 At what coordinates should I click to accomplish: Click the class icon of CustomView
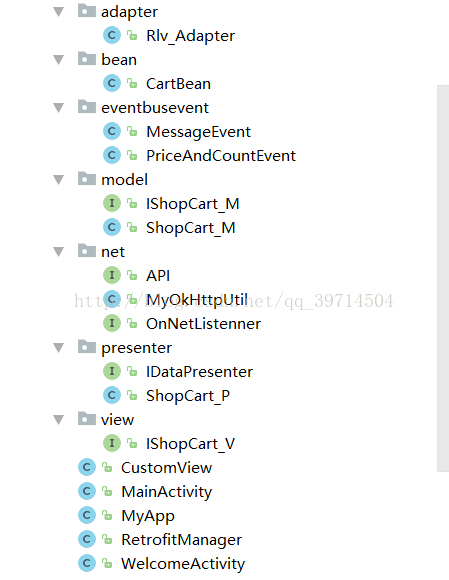[87, 468]
